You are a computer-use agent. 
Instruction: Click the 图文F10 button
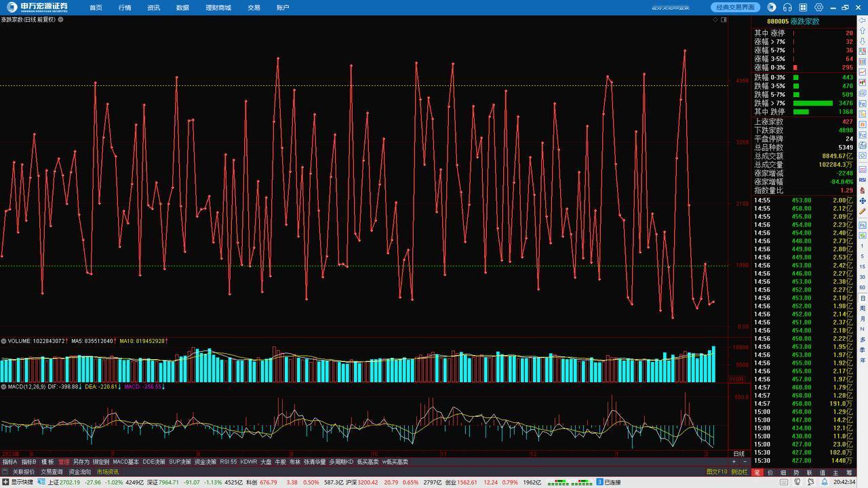(717, 472)
